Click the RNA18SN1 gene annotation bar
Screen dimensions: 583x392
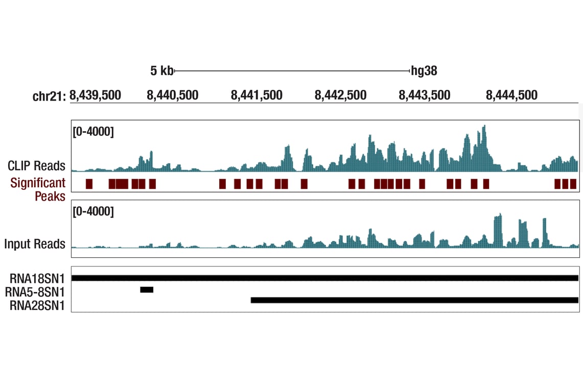324,278
